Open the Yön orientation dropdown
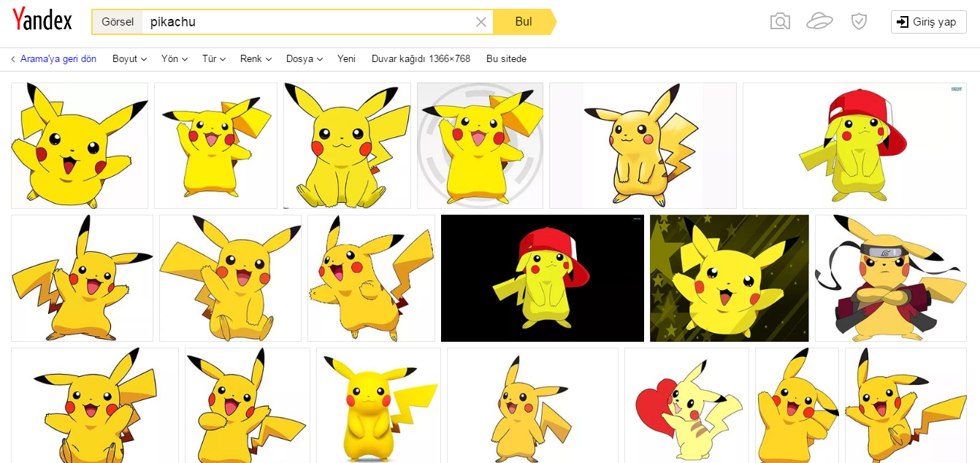The image size is (980, 463). [x=175, y=59]
